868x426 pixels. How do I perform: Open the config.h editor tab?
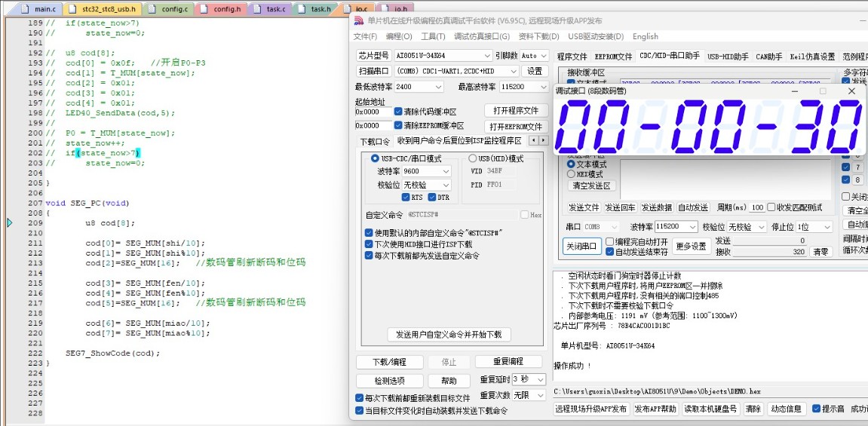(x=222, y=9)
